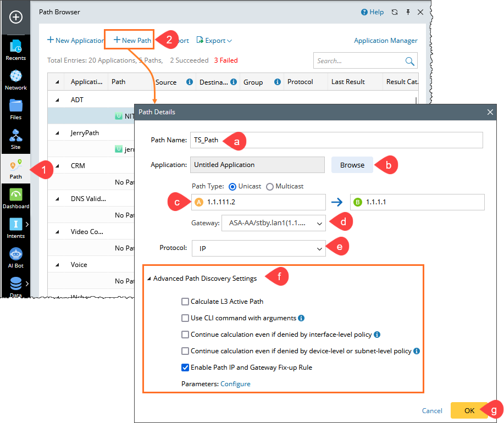Open Files in the sidebar
Screen dimensions: 504x423
tap(16, 109)
